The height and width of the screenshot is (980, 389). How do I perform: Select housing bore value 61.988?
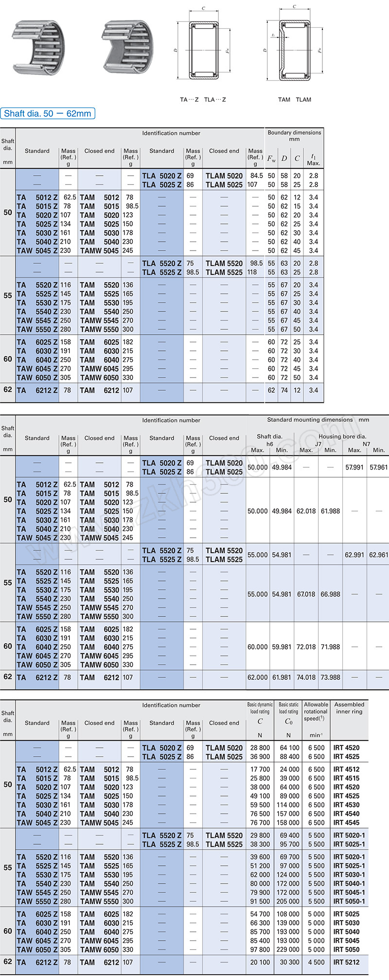[331, 511]
